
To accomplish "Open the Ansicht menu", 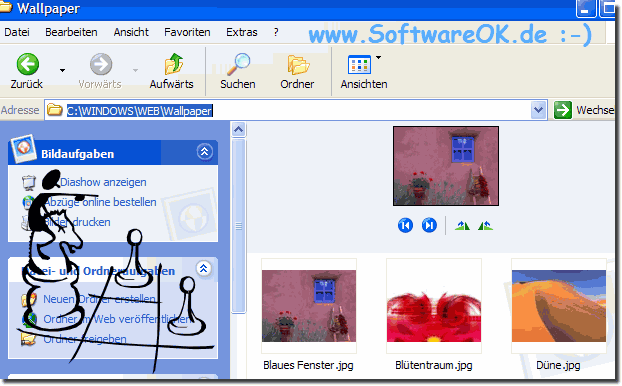I will click(x=131, y=32).
